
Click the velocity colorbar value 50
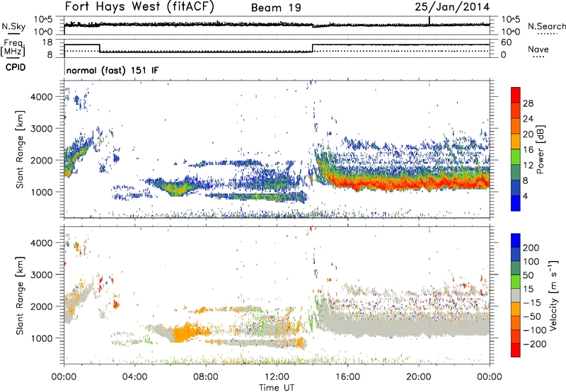529,275
